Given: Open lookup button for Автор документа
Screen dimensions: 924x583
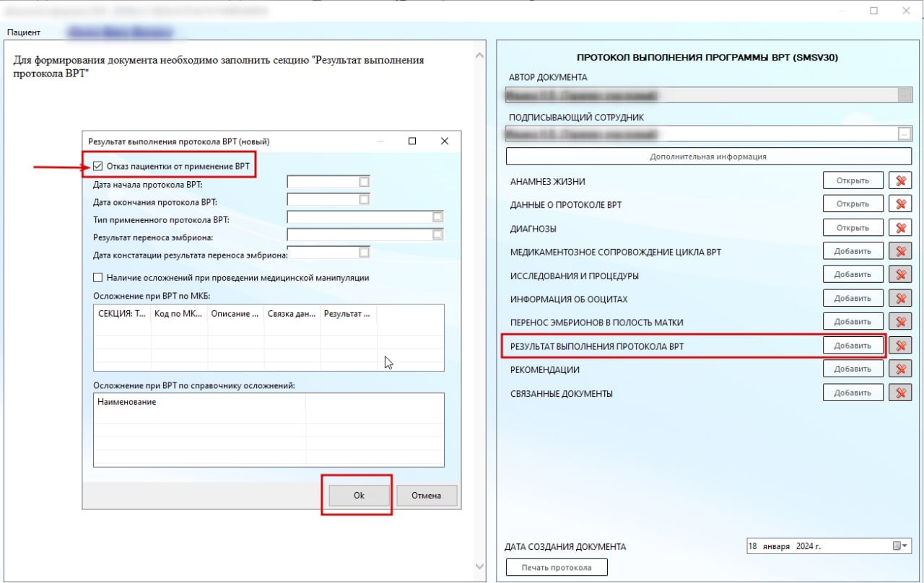Looking at the screenshot, I should (x=905, y=95).
